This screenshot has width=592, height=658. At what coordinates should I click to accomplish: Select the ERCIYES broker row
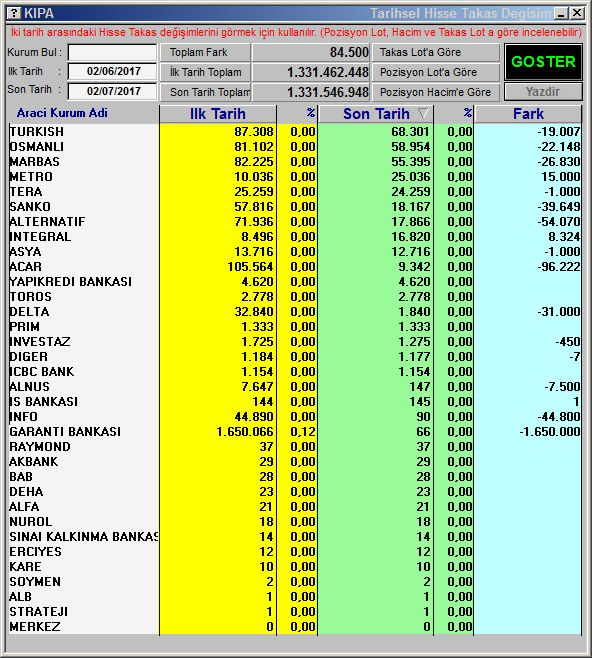click(295, 552)
